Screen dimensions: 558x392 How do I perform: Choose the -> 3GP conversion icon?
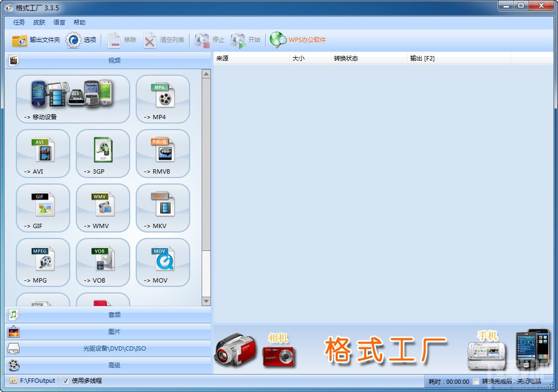coord(103,154)
